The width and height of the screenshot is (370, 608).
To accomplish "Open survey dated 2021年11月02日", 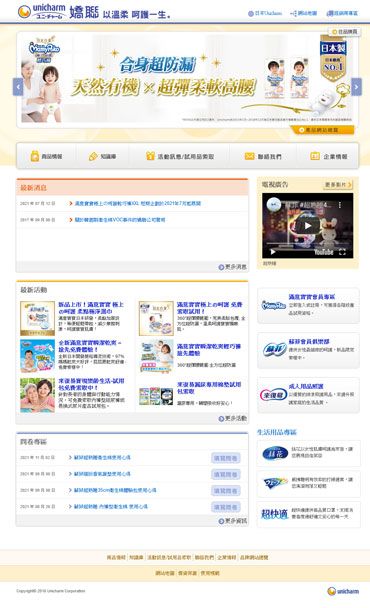I will pyautogui.click(x=102, y=458).
